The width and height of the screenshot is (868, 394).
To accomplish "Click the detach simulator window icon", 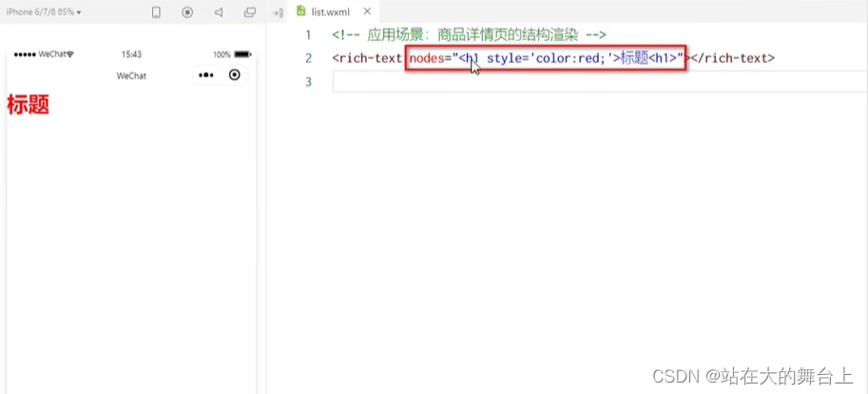I will click(x=250, y=12).
